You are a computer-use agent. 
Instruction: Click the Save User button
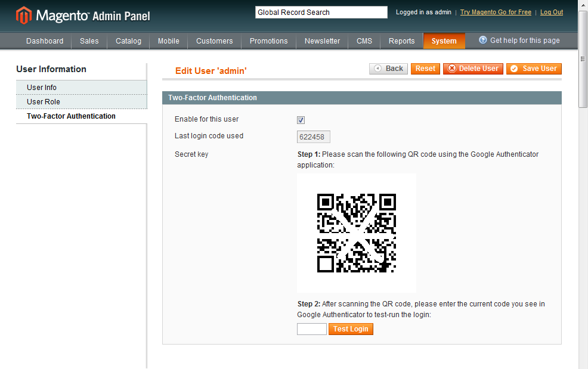(534, 69)
